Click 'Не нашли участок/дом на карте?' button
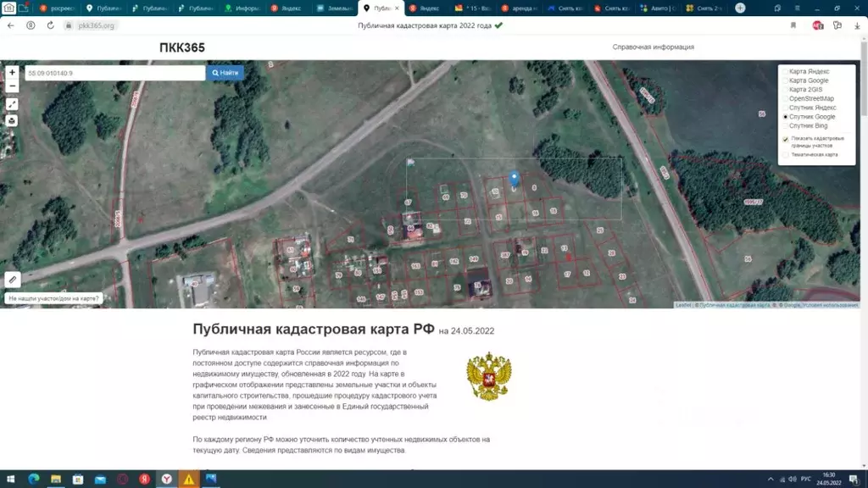Image resolution: width=868 pixels, height=488 pixels. click(x=54, y=298)
